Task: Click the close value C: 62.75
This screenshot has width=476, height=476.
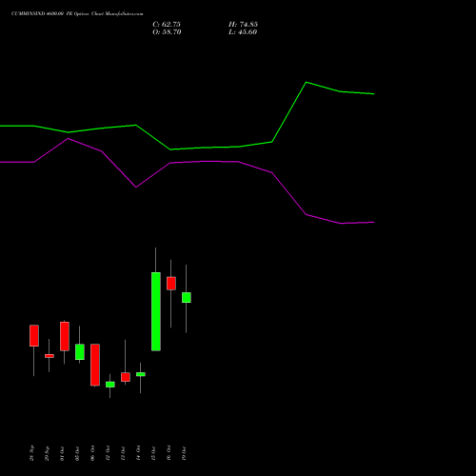Action: pyautogui.click(x=167, y=25)
